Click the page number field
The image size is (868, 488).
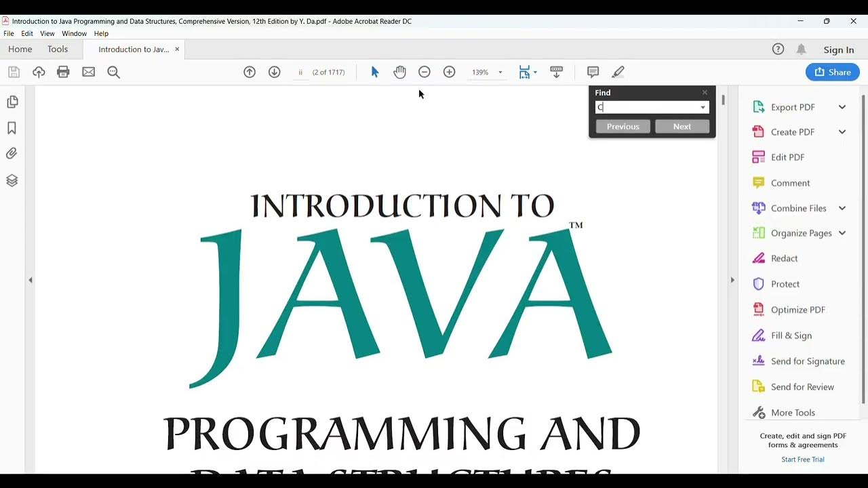[x=300, y=72]
